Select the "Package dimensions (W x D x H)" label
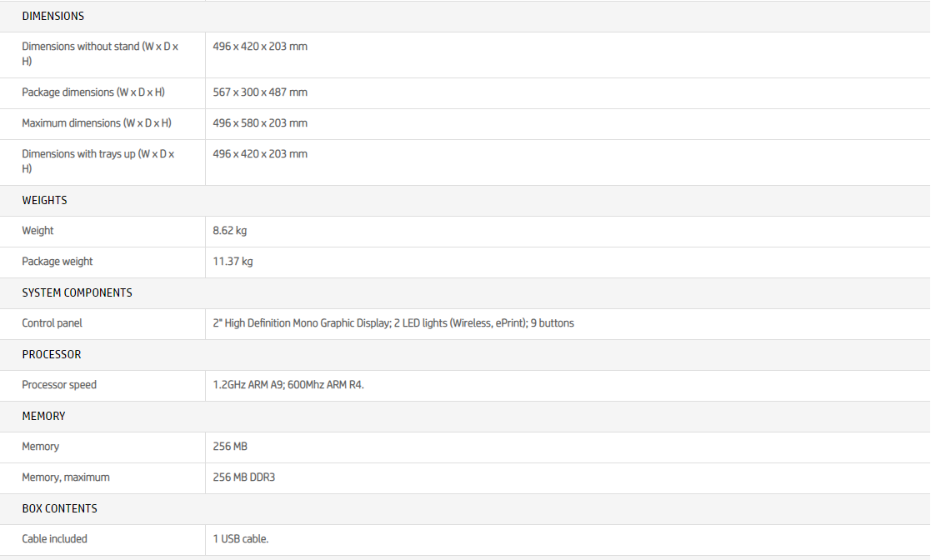931x560 pixels. point(93,92)
